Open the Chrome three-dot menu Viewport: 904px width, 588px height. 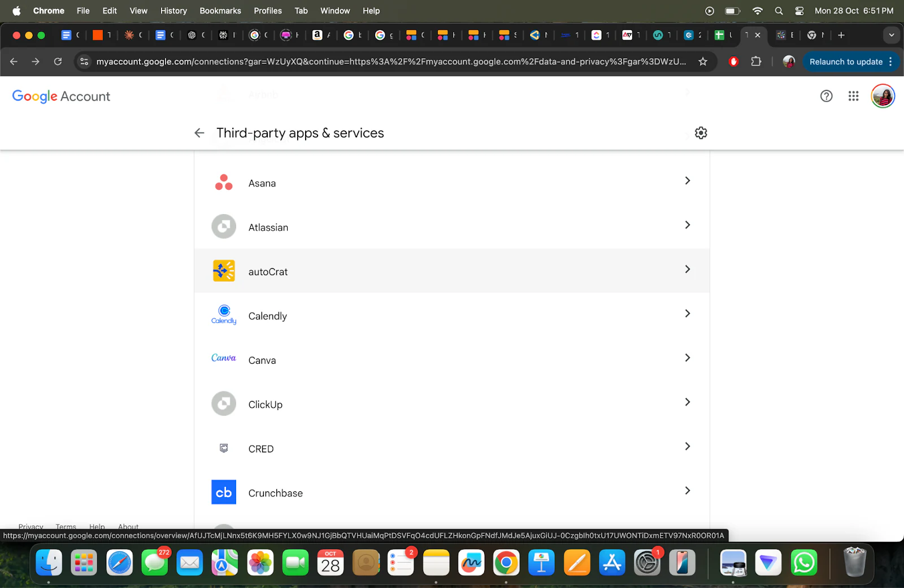pos(890,62)
